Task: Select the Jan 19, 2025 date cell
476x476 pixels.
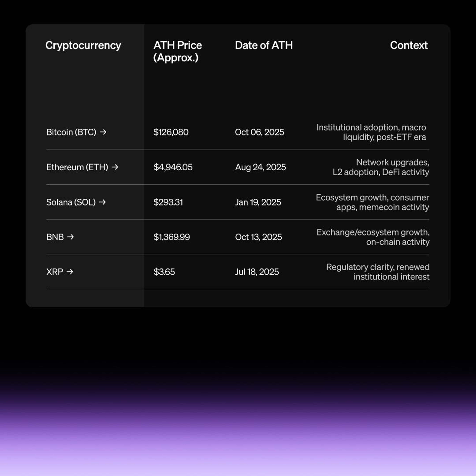Action: pos(258,202)
